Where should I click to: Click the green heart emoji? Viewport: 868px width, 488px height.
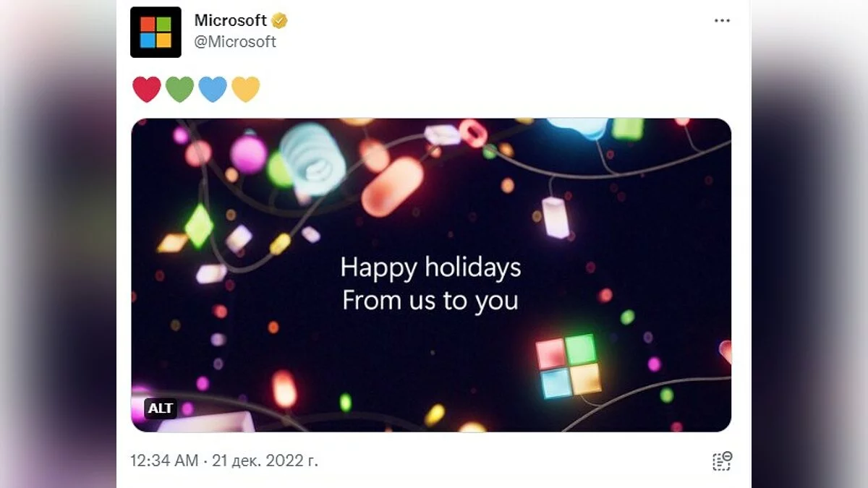[x=179, y=90]
